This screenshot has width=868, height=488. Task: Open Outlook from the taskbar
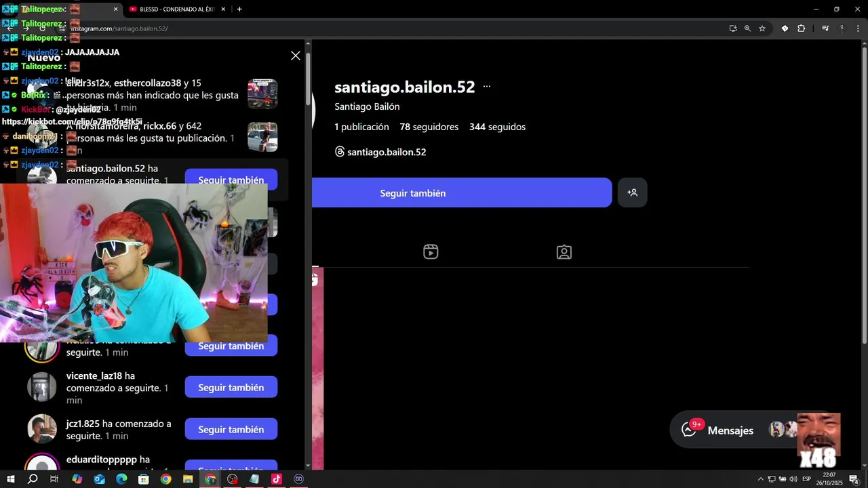(x=99, y=479)
